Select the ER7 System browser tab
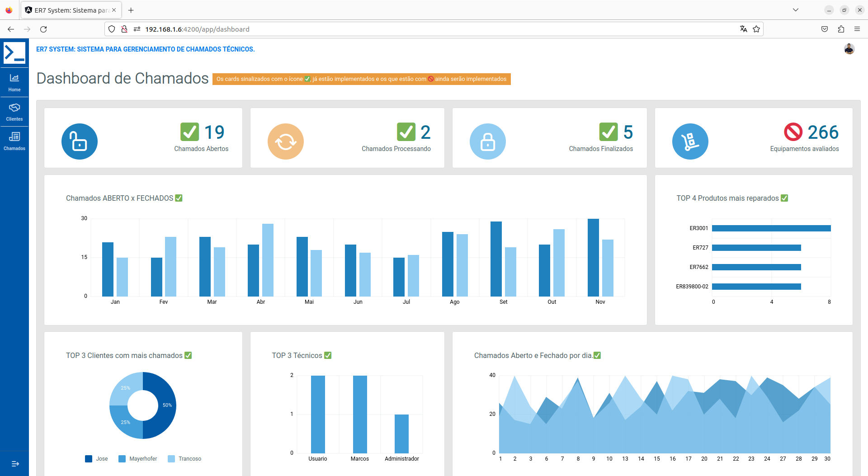 coord(71,10)
